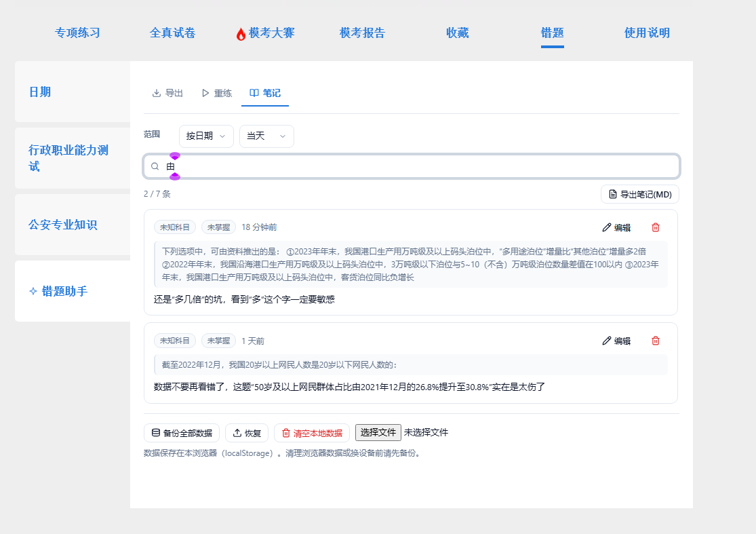Click the chevron arrow of 按日期 dropdown

[222, 136]
